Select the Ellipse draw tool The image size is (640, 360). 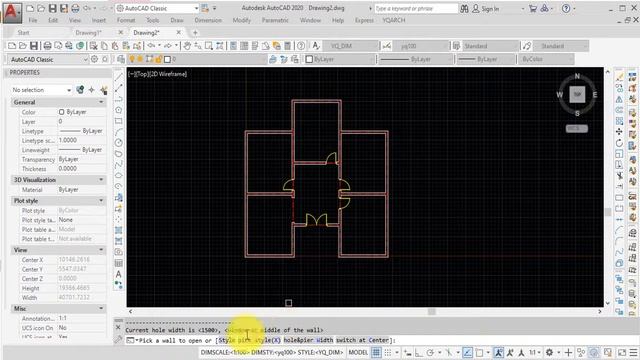pos(118,175)
